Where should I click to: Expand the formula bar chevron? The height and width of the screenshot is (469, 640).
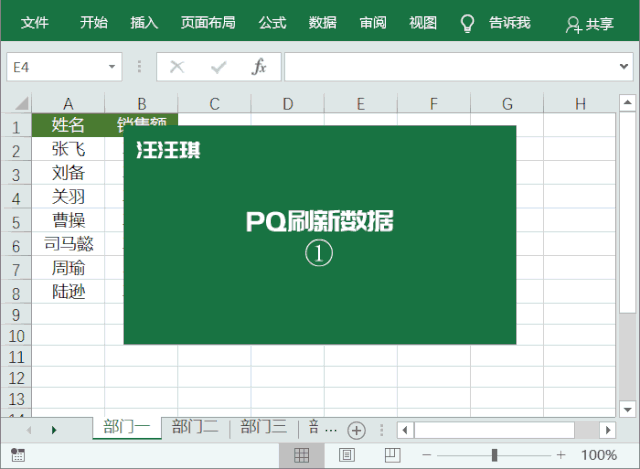click(x=624, y=66)
